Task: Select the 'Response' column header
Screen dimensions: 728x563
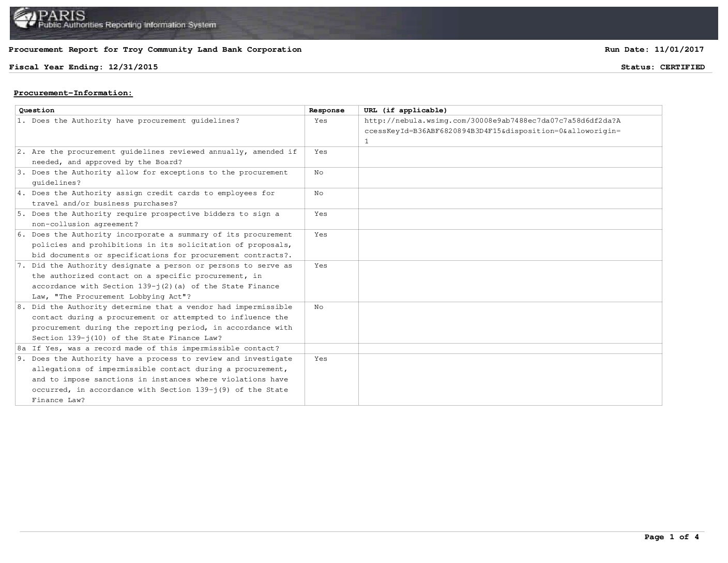Action: tap(327, 110)
